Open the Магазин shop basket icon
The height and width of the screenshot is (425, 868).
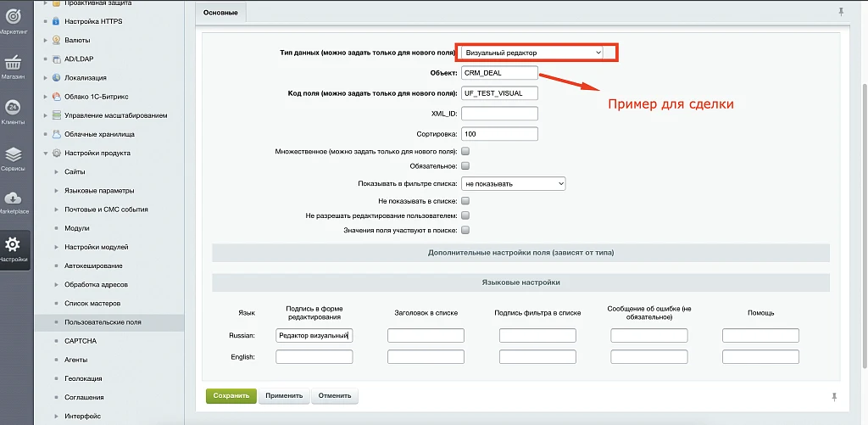pos(14,62)
